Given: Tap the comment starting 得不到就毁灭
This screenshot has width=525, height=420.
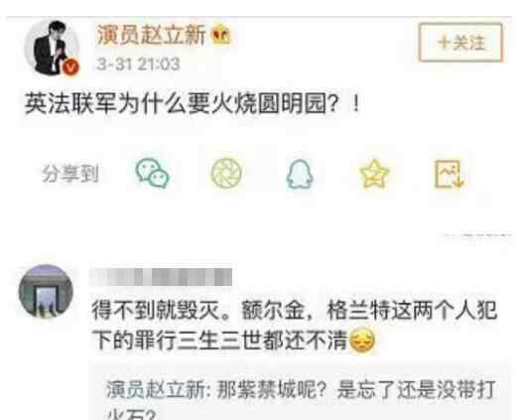Looking at the screenshot, I should pos(295,326).
